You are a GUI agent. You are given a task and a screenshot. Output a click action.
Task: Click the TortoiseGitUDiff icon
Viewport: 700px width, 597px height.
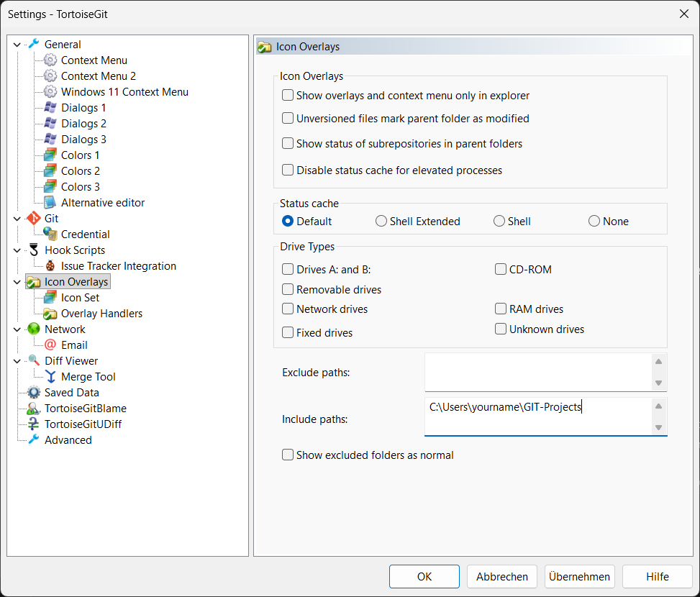[34, 424]
